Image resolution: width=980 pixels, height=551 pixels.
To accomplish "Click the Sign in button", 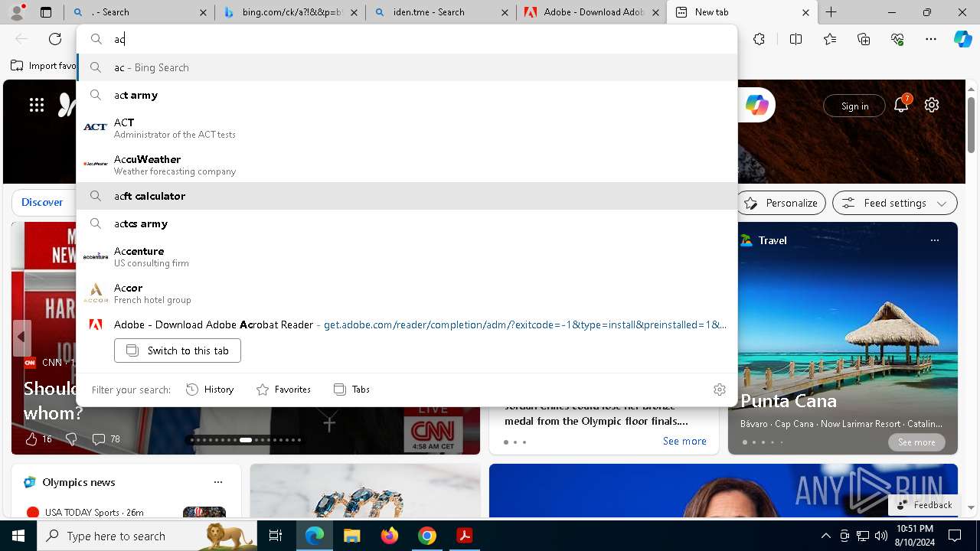I will click(x=854, y=106).
